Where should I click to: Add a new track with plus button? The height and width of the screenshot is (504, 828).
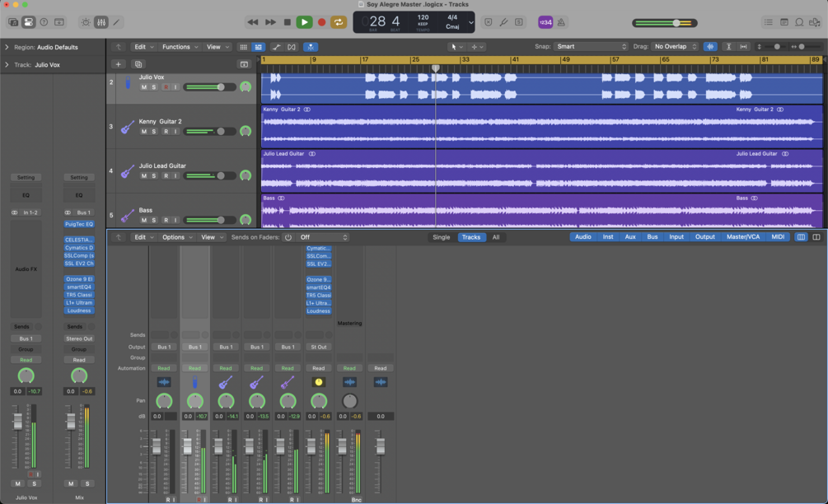119,64
